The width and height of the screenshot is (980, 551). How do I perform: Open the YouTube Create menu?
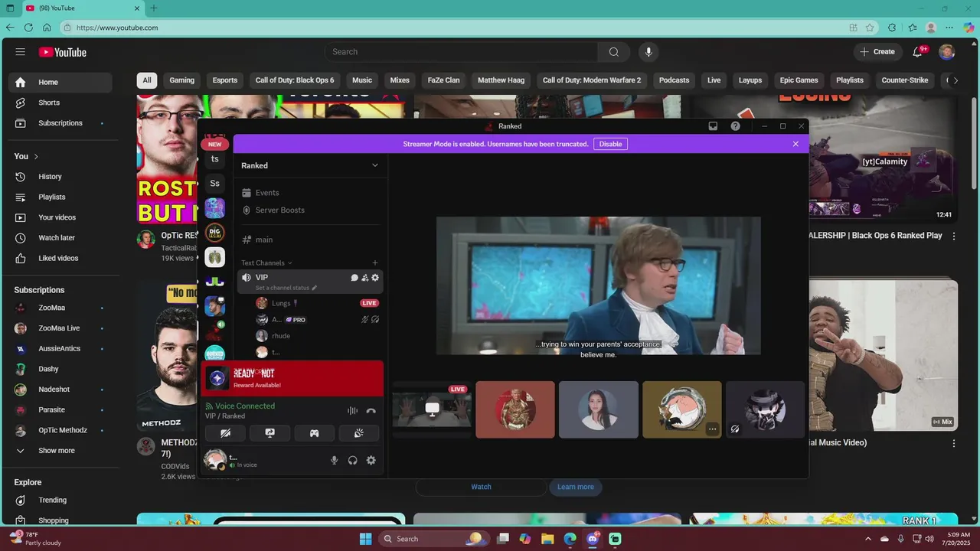point(877,52)
